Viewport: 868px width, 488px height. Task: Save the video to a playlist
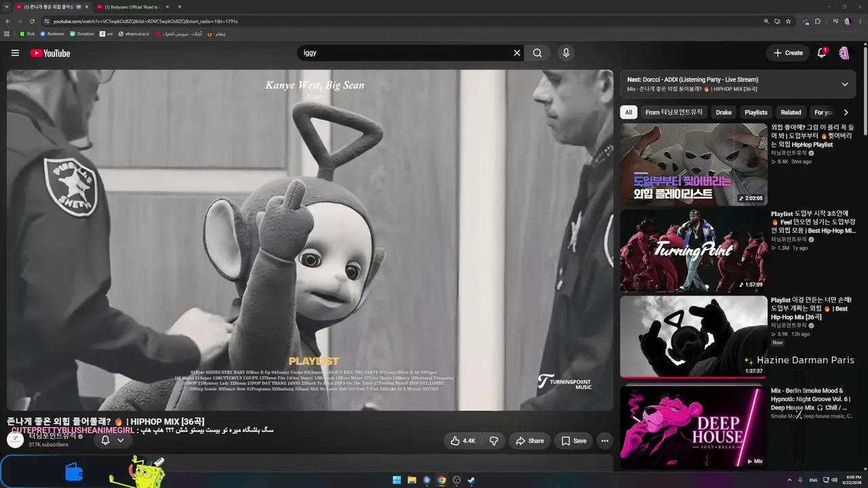tap(574, 441)
